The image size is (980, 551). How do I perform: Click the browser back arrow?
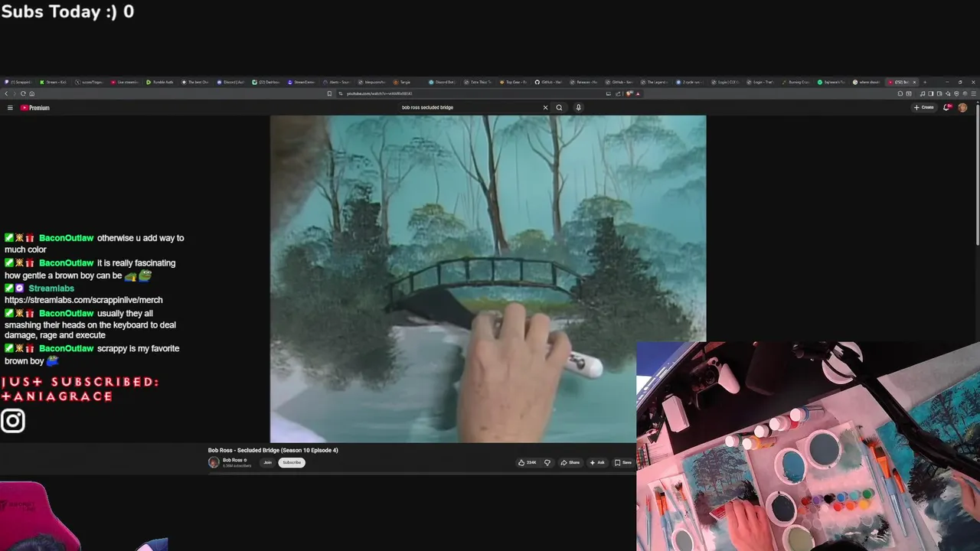pos(6,93)
